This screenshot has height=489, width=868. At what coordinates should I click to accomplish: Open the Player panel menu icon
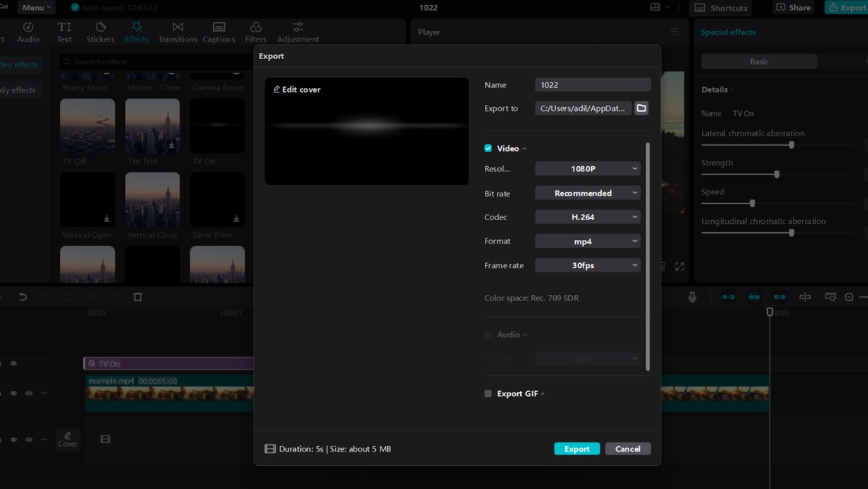point(674,32)
